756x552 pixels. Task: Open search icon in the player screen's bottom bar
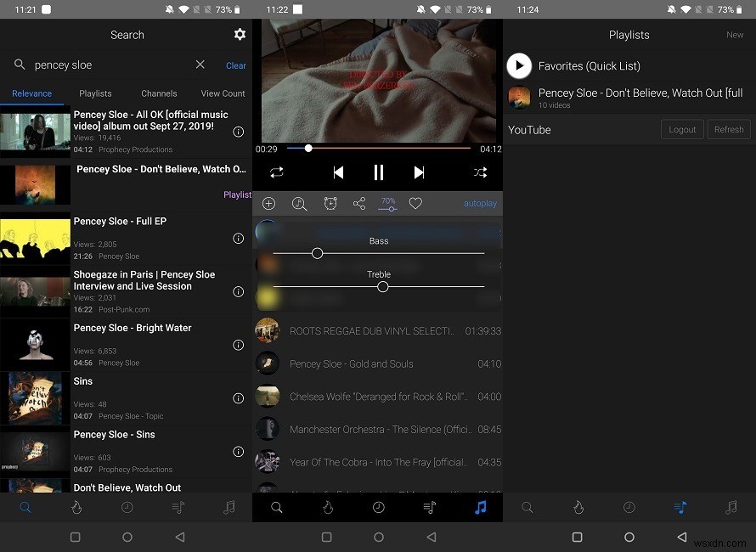coord(277,507)
